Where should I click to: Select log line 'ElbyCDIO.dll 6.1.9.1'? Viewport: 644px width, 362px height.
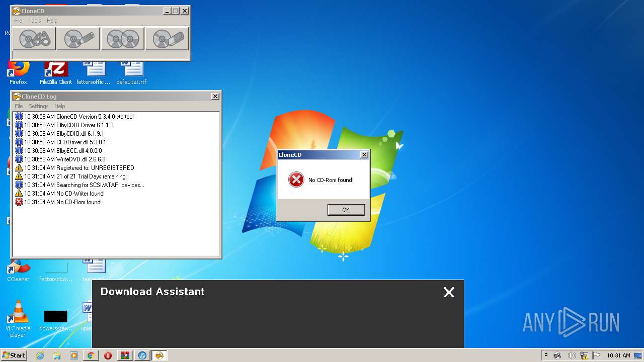click(59, 134)
